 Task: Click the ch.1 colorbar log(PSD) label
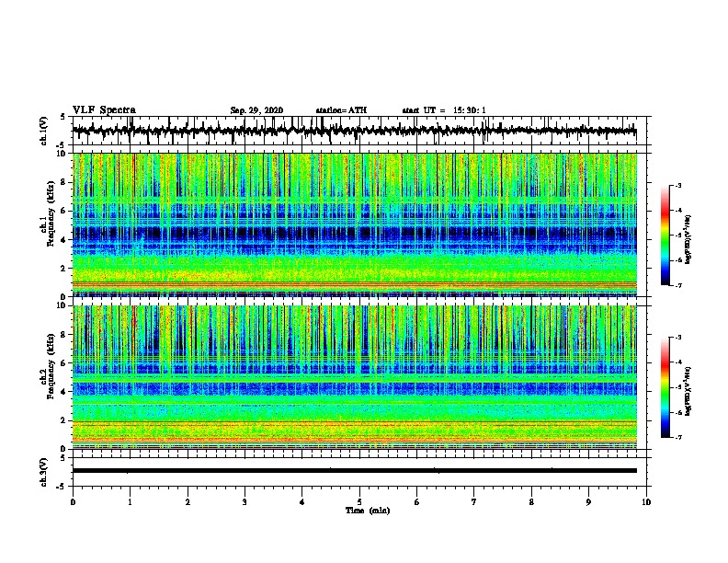pos(688,240)
